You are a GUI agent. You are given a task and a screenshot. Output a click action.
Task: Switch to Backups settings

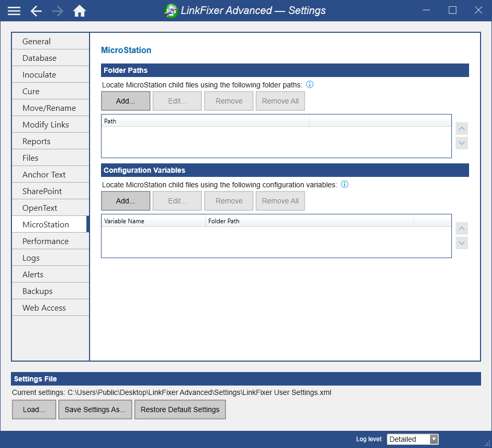pyautogui.click(x=51, y=291)
